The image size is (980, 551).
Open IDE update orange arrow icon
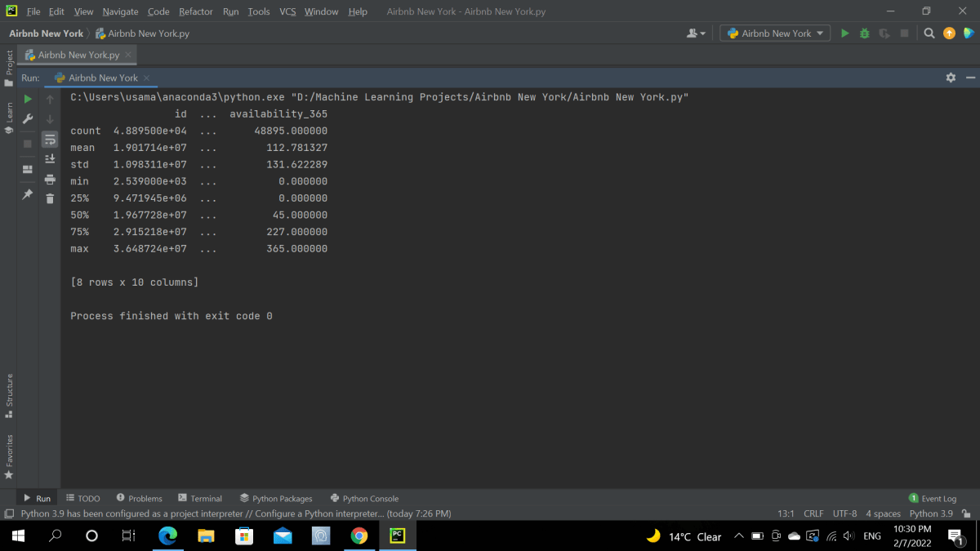949,33
